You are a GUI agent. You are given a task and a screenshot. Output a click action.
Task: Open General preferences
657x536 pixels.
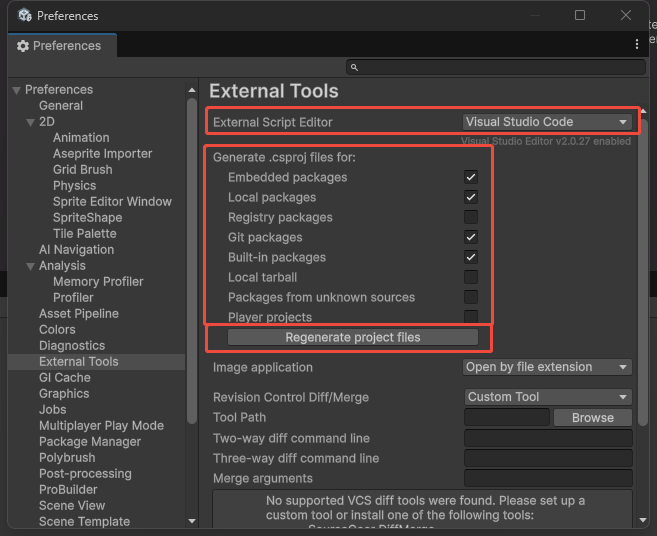click(x=61, y=106)
